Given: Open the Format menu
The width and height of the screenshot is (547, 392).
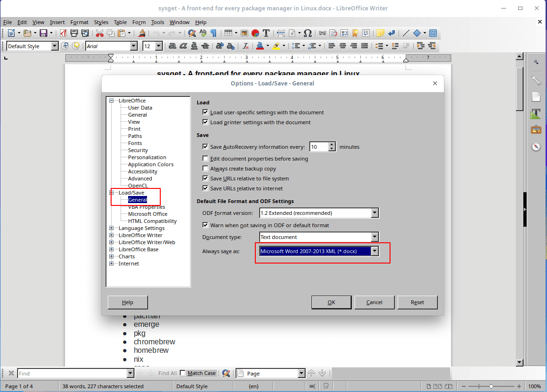Looking at the screenshot, I should pyautogui.click(x=79, y=22).
